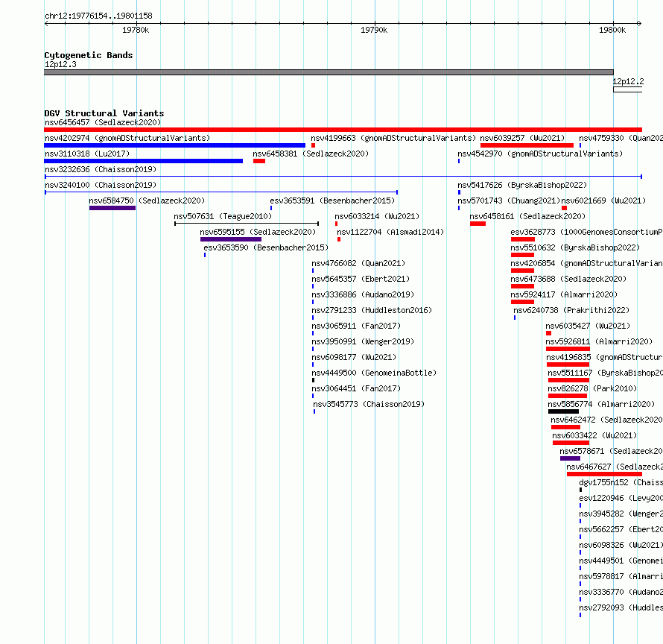The width and height of the screenshot is (663, 644).
Task: Select the nsv5510632 (ByrskaBishop2022) label
Action: click(x=576, y=247)
